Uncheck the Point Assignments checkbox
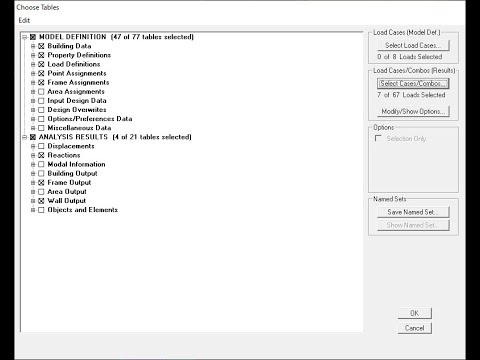 coord(41,73)
